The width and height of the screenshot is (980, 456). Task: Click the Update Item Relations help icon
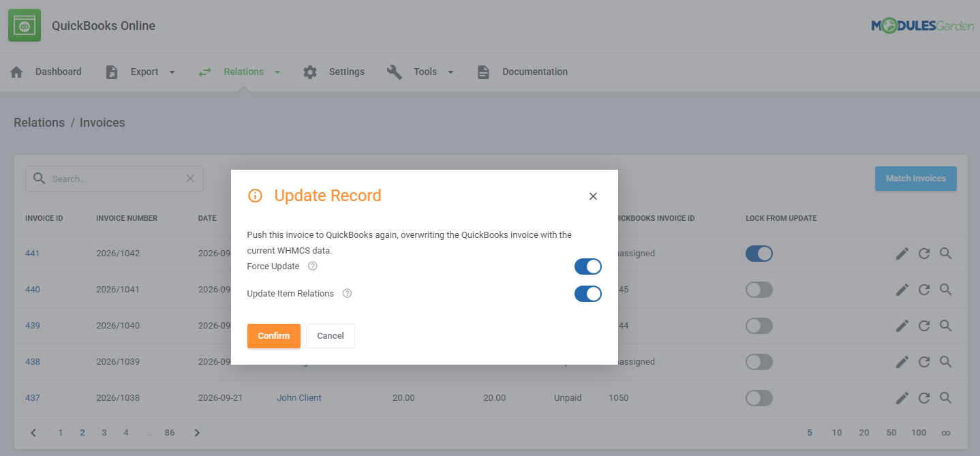347,293
